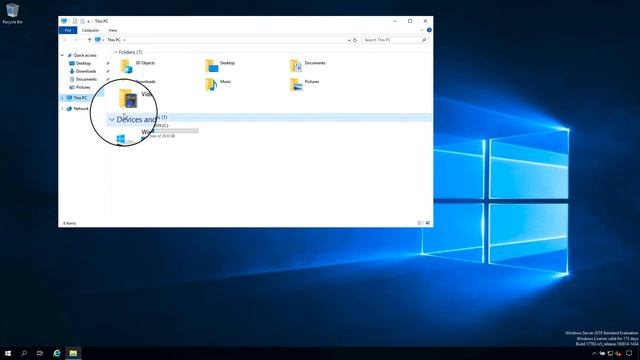Expand Network in navigation pane
This screenshot has height=360, width=640.
click(62, 109)
